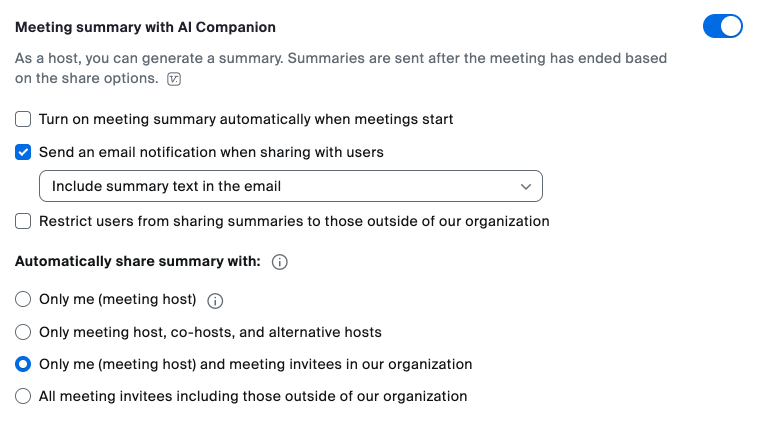The width and height of the screenshot is (757, 441).
Task: Open the 'Include summary text in the email' dropdown
Action: 290,186
